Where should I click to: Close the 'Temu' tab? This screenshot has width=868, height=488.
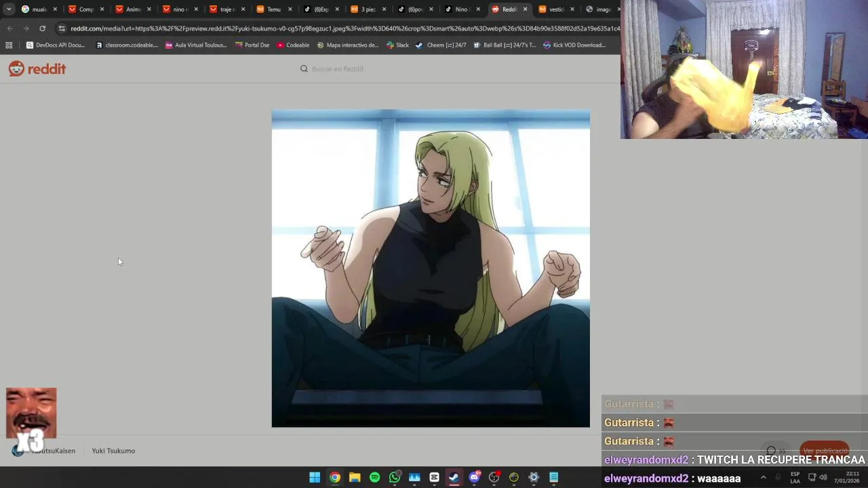tap(290, 9)
